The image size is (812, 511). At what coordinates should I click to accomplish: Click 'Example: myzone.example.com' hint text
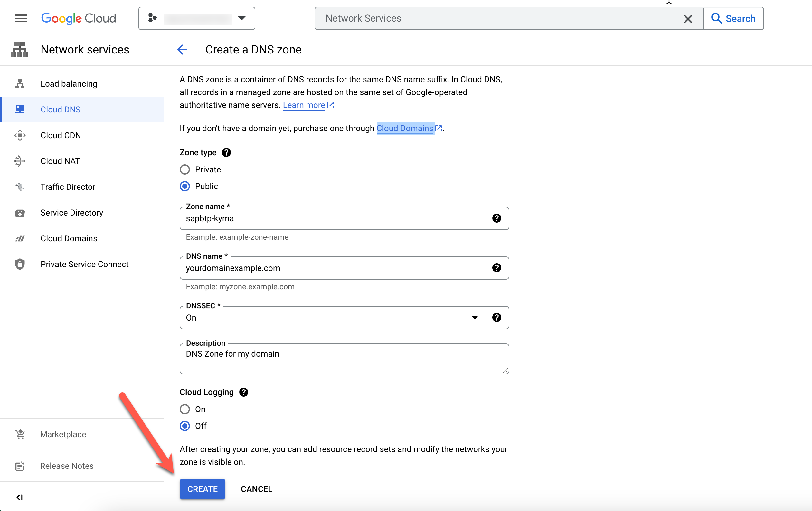(x=240, y=286)
